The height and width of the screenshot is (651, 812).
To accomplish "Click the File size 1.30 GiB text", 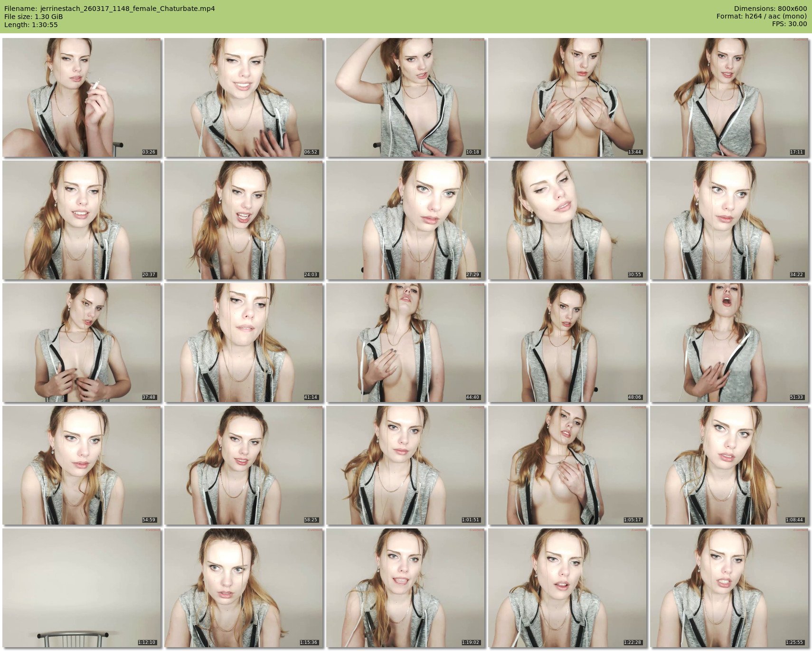I will point(33,17).
